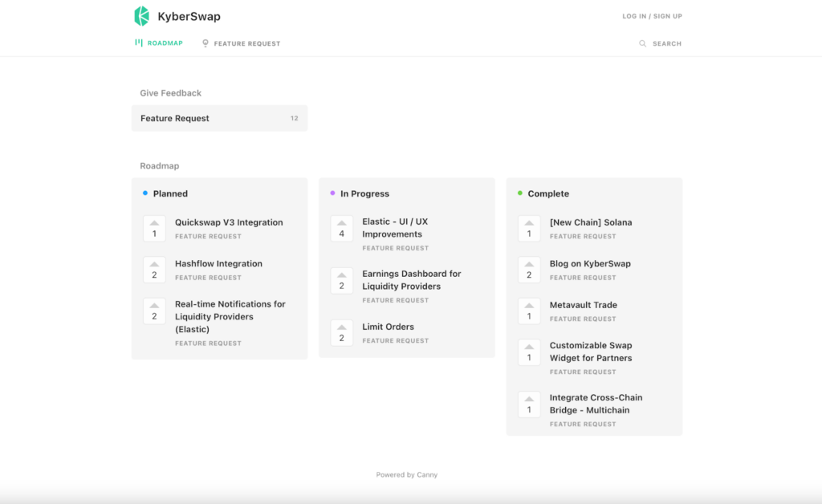822x504 pixels.
Task: Click Feature Request tag under Limit Orders
Action: pyautogui.click(x=395, y=340)
